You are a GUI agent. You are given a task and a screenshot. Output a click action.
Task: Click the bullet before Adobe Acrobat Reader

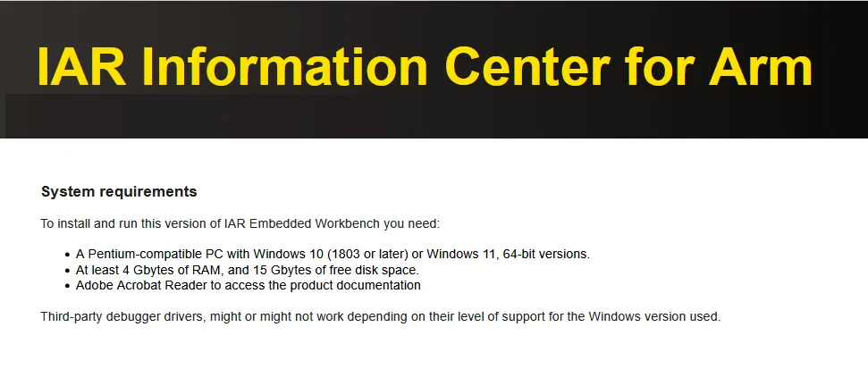click(67, 286)
